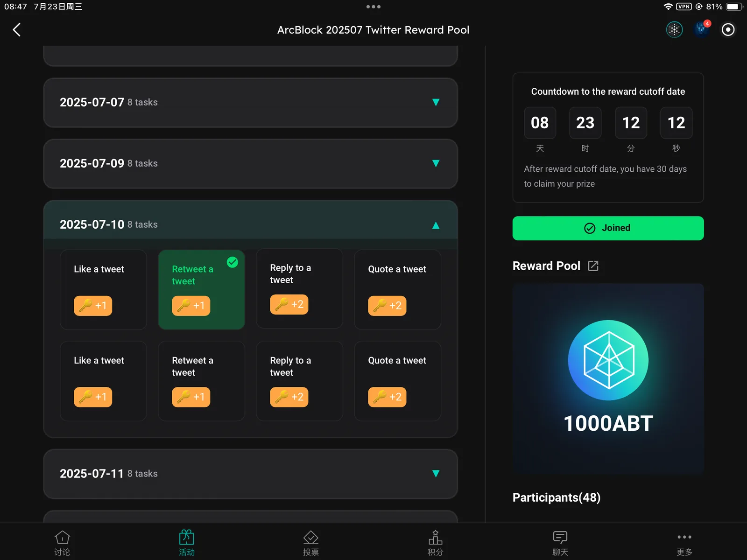Tap the green checkmark on Retweet task
The width and height of the screenshot is (747, 560).
pyautogui.click(x=233, y=262)
